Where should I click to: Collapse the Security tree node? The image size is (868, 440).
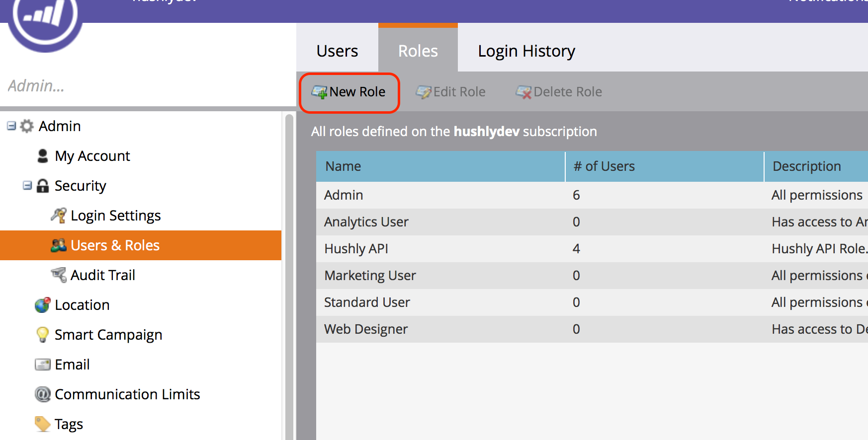click(27, 185)
